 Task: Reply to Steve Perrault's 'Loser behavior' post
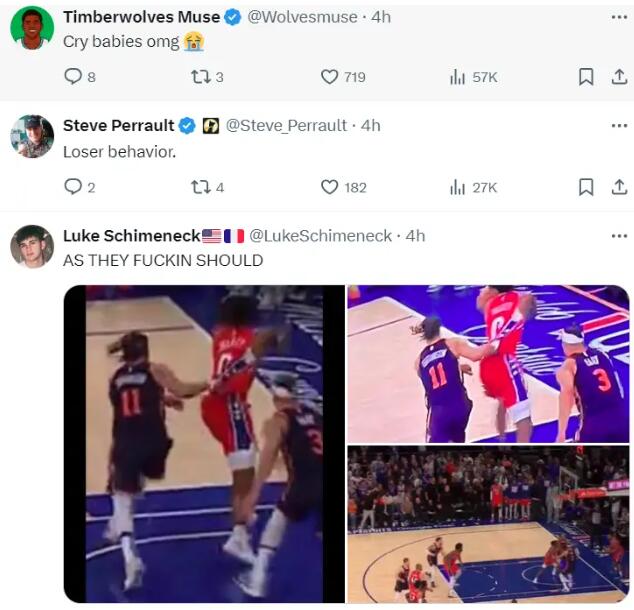coord(73,187)
